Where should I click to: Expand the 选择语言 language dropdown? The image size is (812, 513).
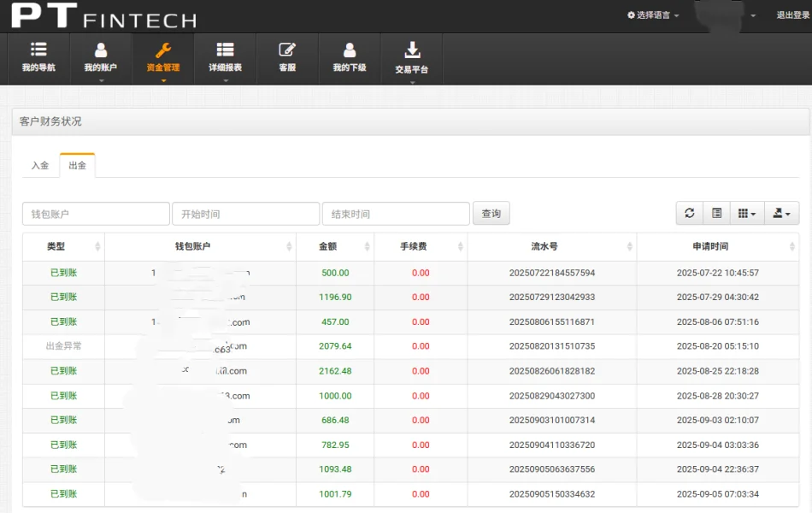click(654, 15)
